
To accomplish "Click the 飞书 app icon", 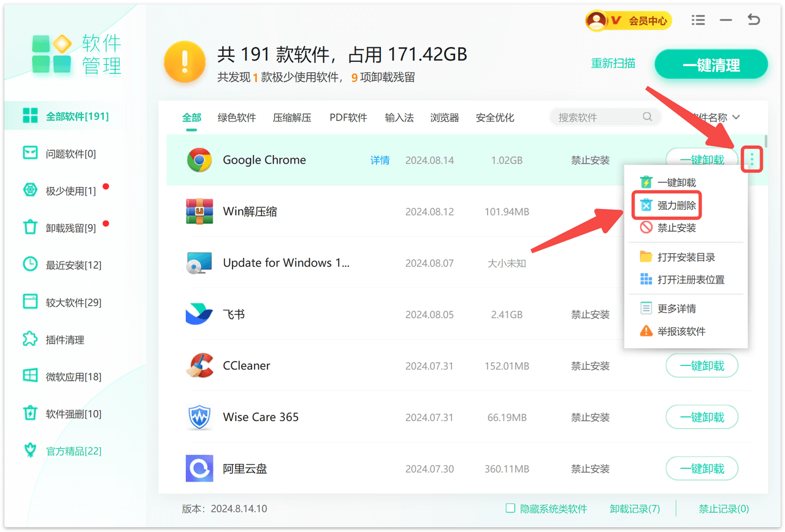I will 199,314.
